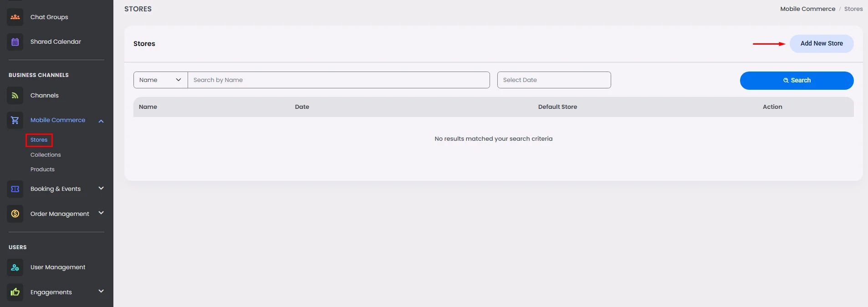Open the User Management icon

click(15, 267)
